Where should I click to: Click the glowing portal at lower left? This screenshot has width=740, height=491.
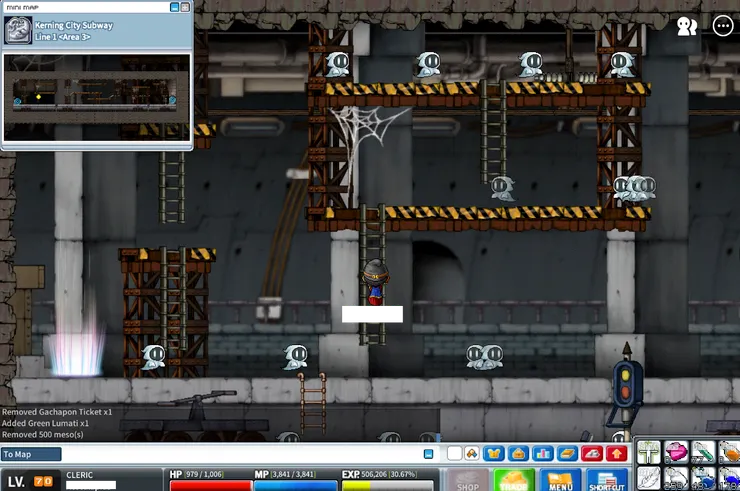(76, 338)
